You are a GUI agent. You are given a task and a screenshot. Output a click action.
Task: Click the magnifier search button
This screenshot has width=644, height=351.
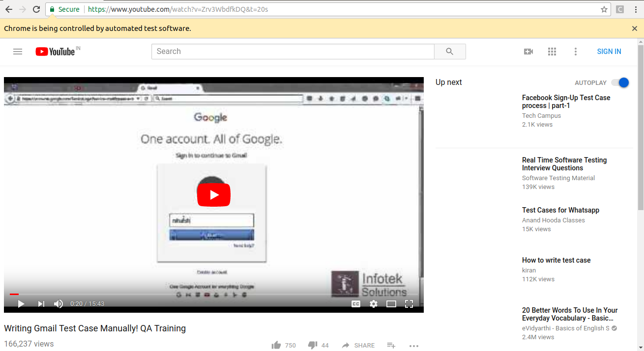pyautogui.click(x=450, y=52)
